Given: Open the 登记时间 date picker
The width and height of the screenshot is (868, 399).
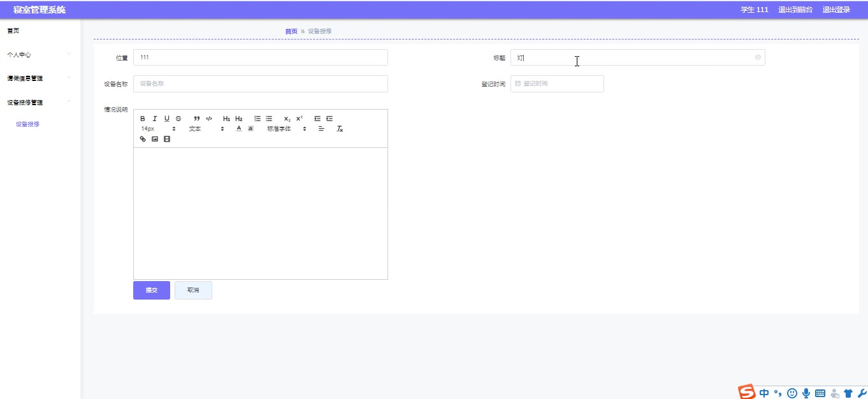Looking at the screenshot, I should click(557, 83).
